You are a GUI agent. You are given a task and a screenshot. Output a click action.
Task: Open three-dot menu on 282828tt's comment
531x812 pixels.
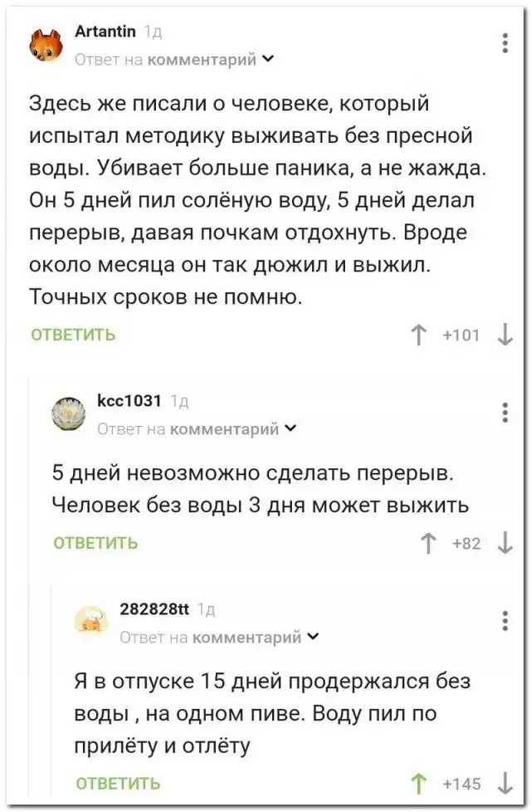click(506, 621)
